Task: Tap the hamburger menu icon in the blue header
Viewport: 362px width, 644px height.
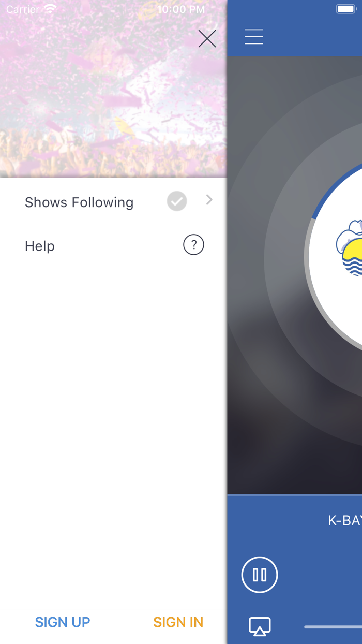Action: pyautogui.click(x=254, y=37)
